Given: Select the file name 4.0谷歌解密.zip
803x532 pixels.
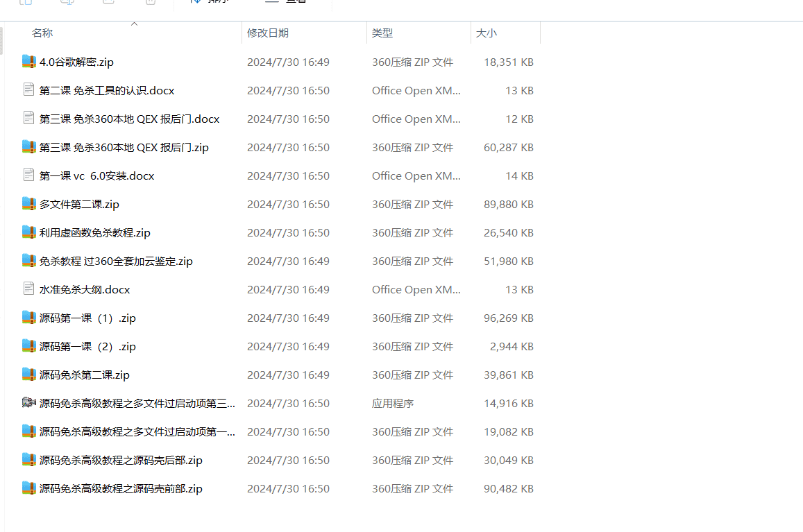Looking at the screenshot, I should [x=76, y=62].
